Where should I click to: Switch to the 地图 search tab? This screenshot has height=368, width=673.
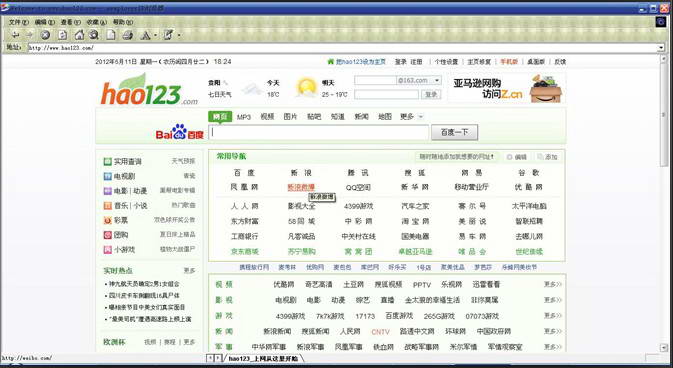click(385, 117)
